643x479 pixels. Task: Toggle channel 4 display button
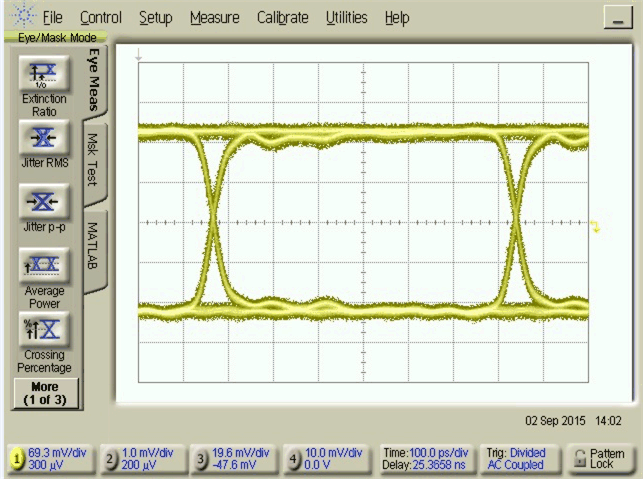coord(294,459)
